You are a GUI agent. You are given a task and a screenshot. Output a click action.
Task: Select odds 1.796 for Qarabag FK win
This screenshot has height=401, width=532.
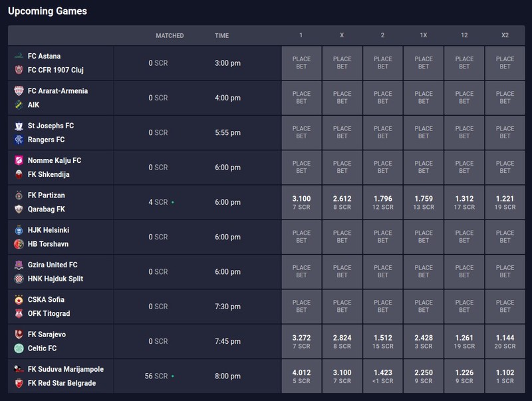click(x=383, y=202)
